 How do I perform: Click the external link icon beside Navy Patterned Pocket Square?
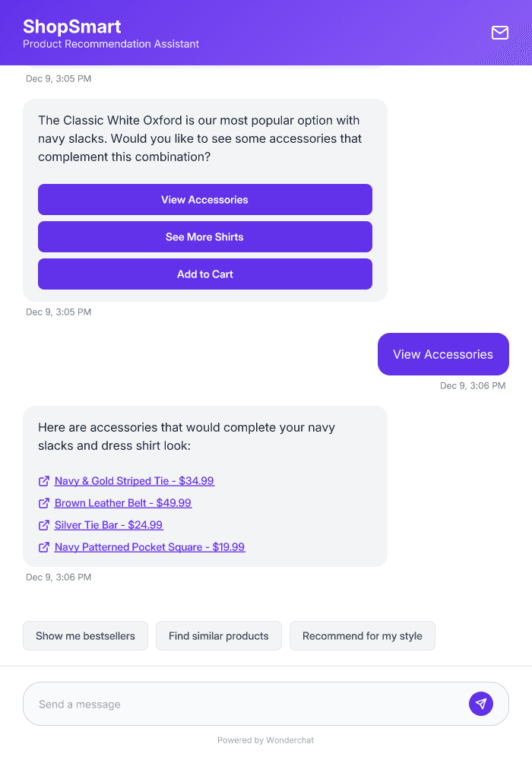point(44,547)
